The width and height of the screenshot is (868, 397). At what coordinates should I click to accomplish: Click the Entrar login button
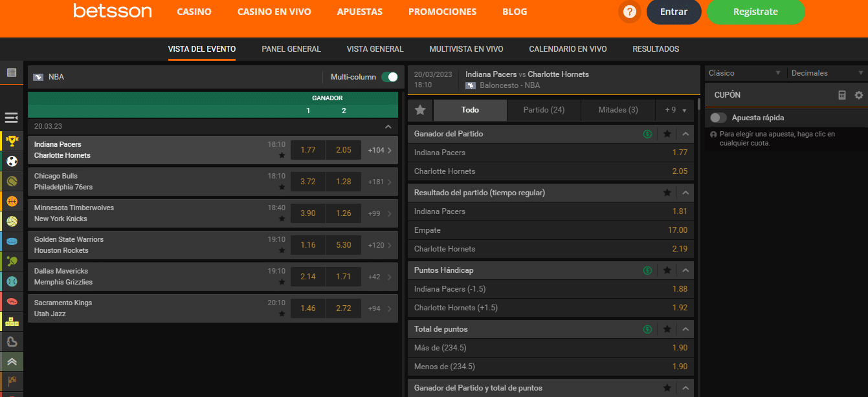pos(673,12)
